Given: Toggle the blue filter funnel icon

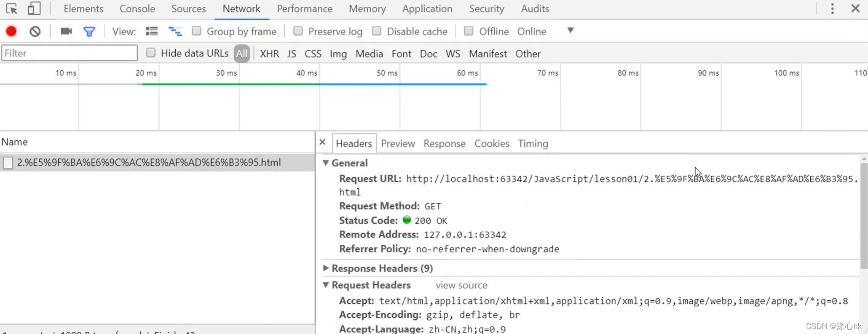Looking at the screenshot, I should pyautogui.click(x=89, y=32).
